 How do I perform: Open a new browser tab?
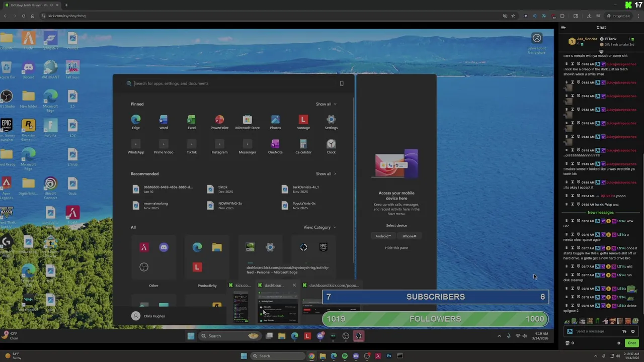tap(66, 5)
